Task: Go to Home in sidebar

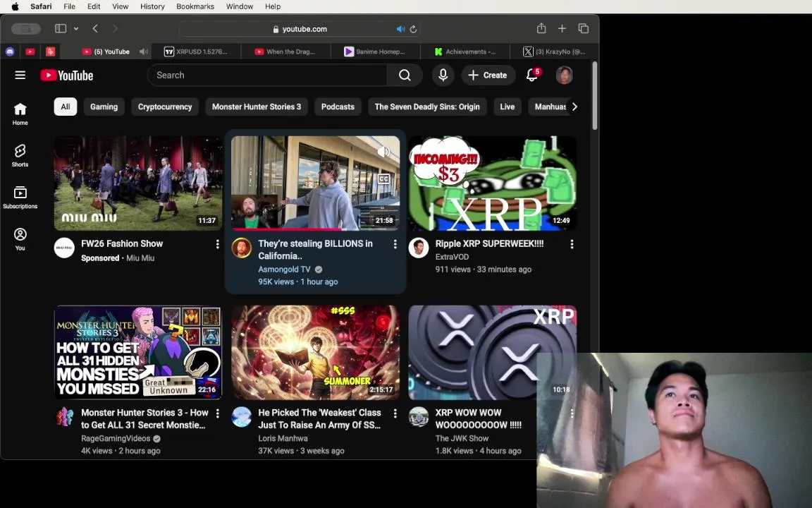Action: [x=20, y=114]
